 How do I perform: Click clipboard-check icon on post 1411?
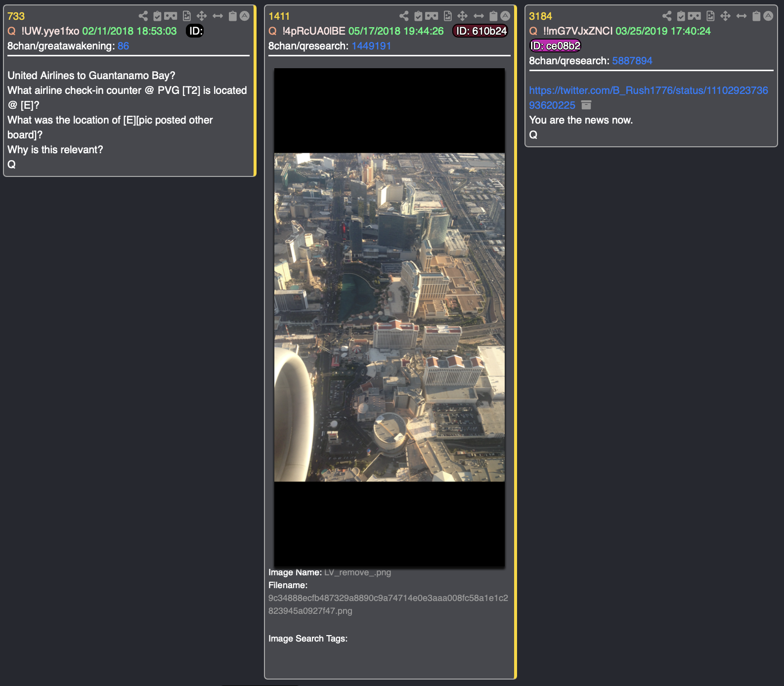tap(418, 16)
